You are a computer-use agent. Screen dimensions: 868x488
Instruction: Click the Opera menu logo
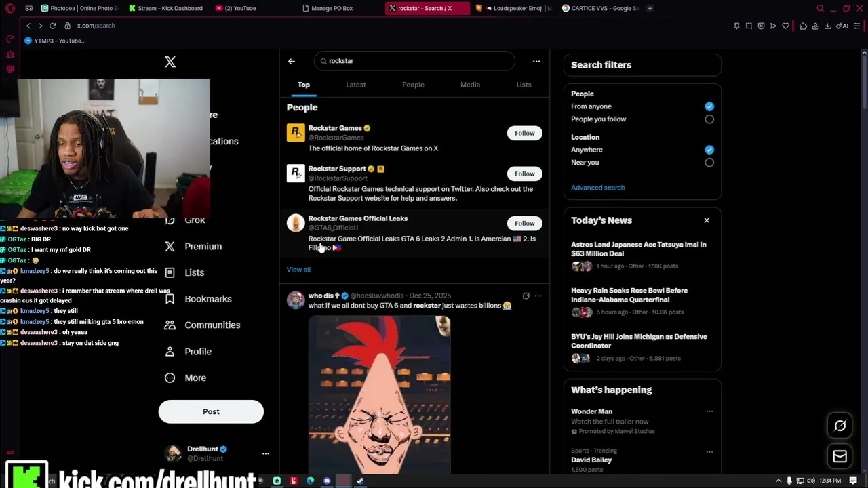[x=10, y=8]
